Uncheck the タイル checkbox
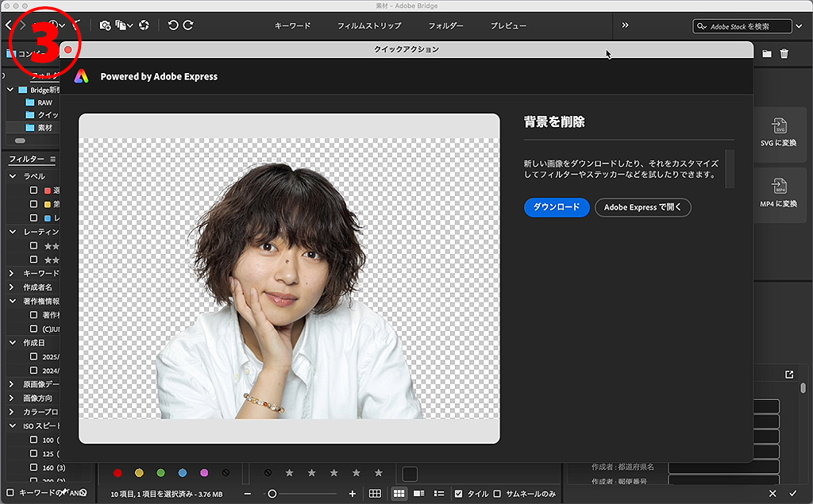This screenshot has width=813, height=504. click(459, 494)
